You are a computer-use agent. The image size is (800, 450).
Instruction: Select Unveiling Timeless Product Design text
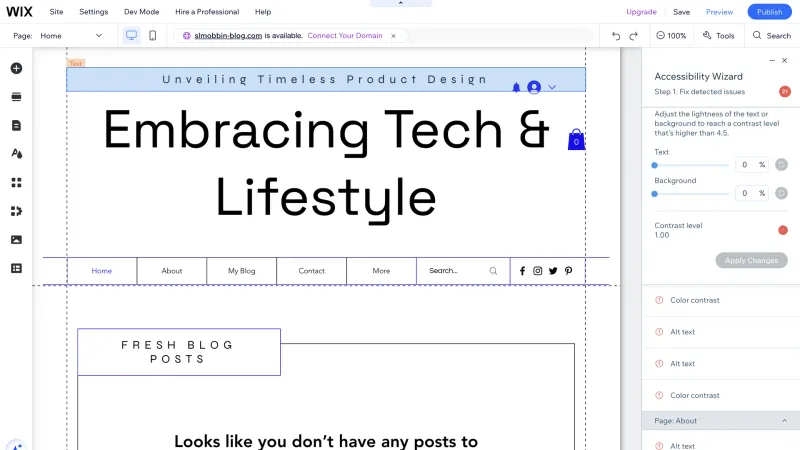325,80
